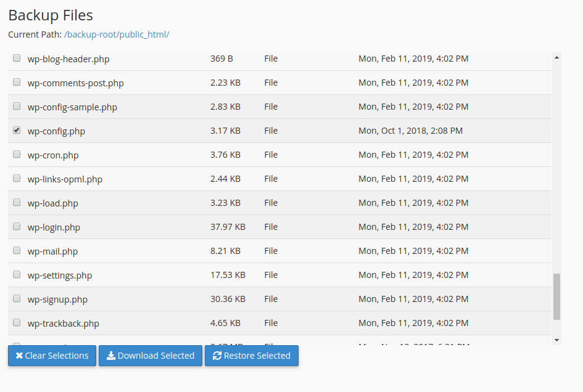Uncheck the wp-config.php checkbox
Image resolution: width=583 pixels, height=392 pixels.
click(17, 129)
